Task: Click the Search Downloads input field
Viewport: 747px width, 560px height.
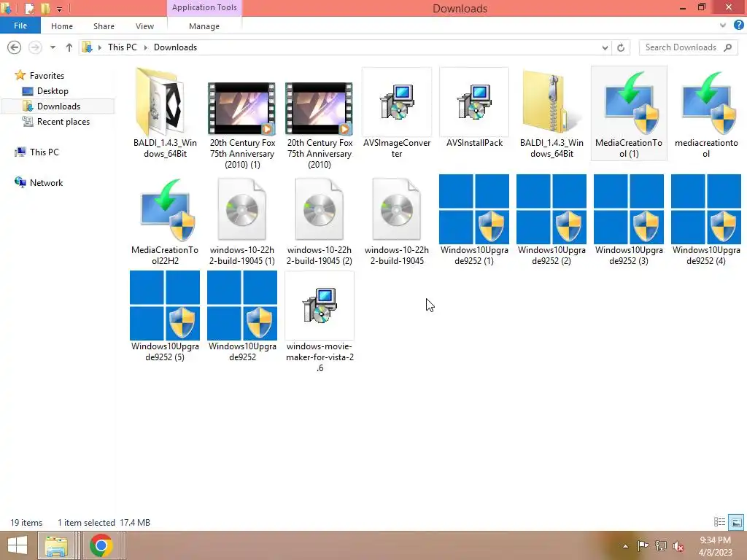Action: pyautogui.click(x=681, y=47)
